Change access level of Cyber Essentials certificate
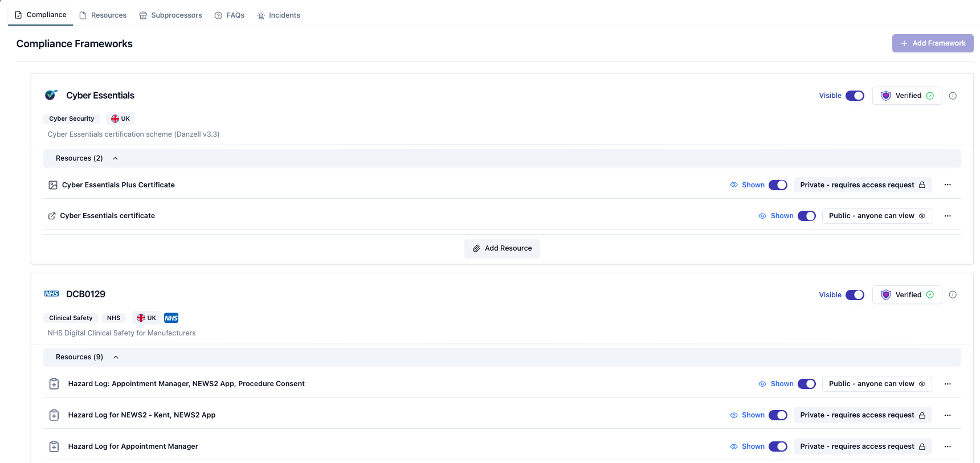Viewport: 980px width, 463px height. pyautogui.click(x=877, y=216)
